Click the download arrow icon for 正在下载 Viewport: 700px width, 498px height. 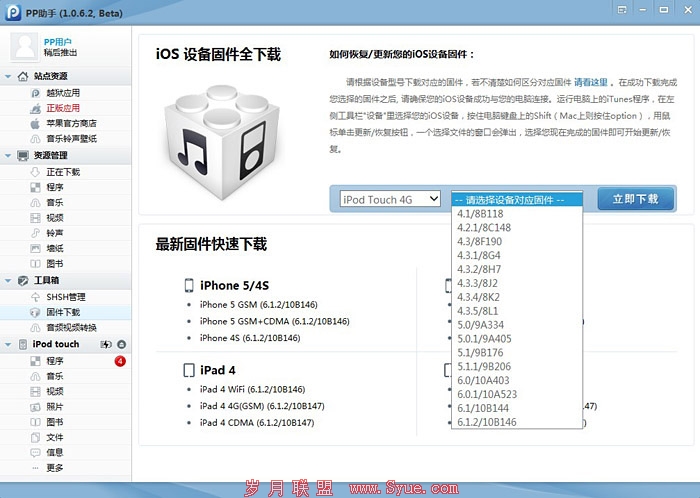(35, 172)
